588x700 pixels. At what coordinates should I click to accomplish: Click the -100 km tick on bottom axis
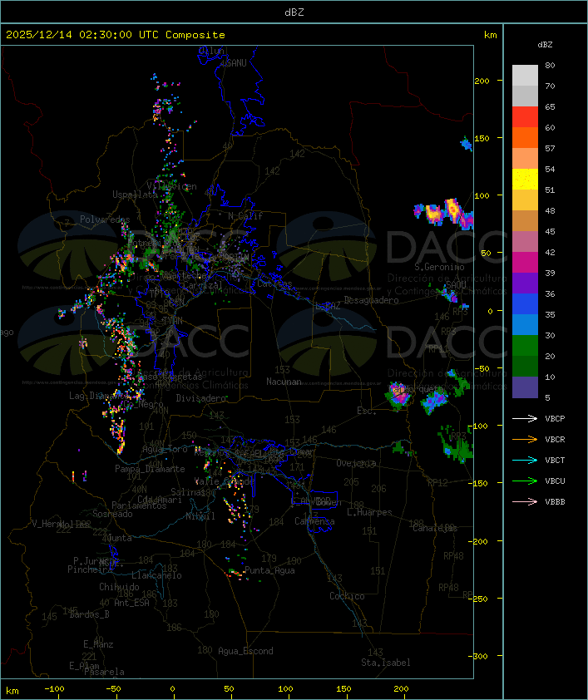point(54,689)
